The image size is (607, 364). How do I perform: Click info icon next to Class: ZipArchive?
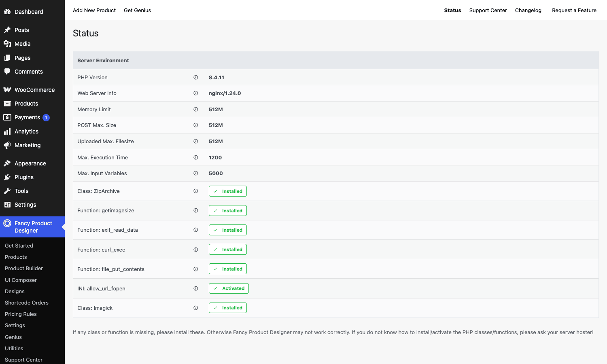pos(196,191)
